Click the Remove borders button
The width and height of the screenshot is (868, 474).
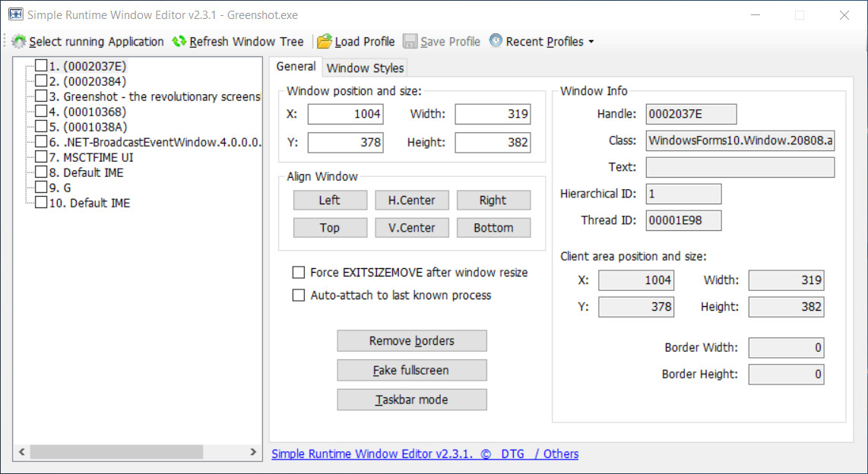click(412, 341)
